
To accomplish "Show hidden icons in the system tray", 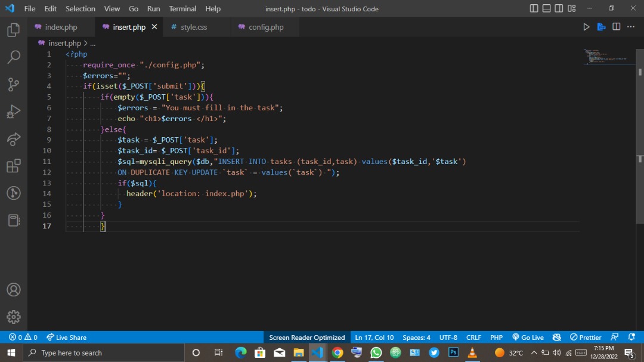I will (535, 352).
